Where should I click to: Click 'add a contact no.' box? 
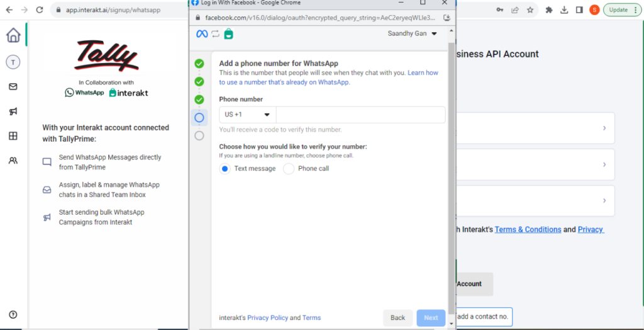point(484,316)
